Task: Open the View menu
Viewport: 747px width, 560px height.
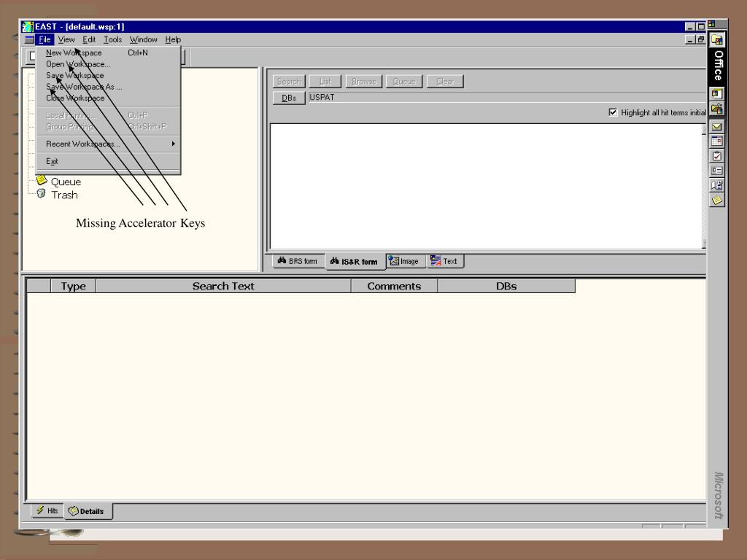Action: coord(66,39)
